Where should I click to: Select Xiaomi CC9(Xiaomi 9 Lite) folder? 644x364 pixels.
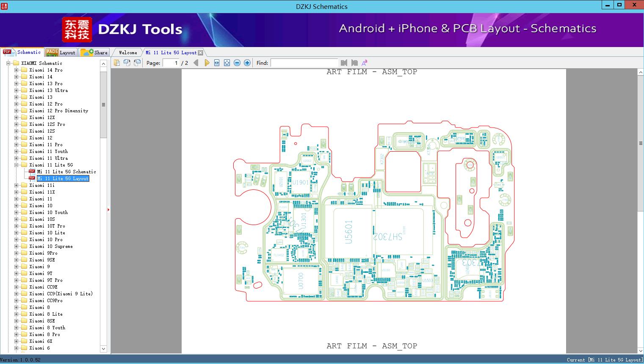pos(61,294)
